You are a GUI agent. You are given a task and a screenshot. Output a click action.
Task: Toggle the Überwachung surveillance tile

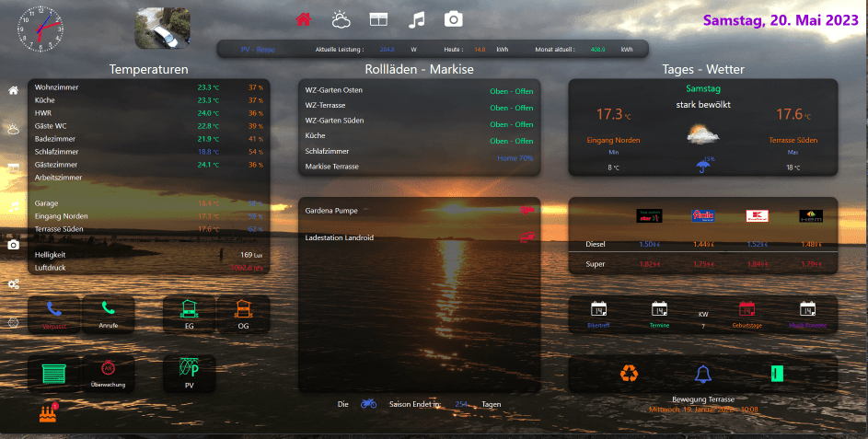(x=109, y=375)
